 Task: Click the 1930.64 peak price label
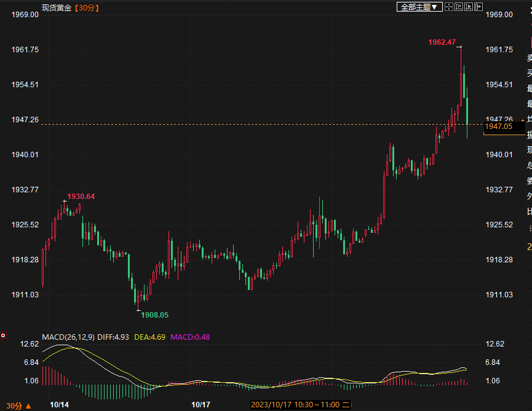tap(81, 197)
